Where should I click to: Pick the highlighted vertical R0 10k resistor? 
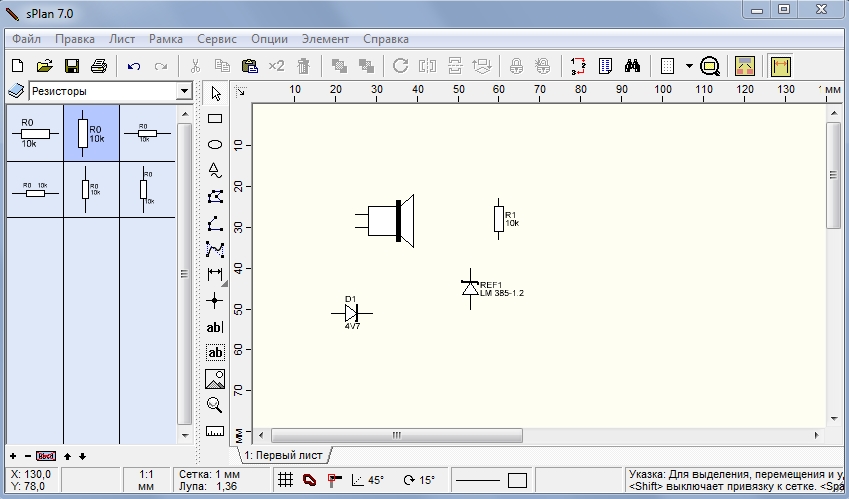92,133
